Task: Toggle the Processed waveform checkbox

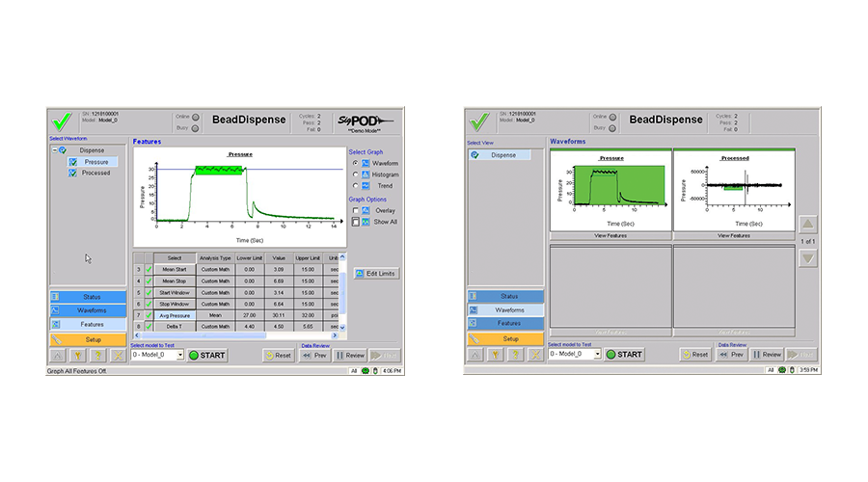Action: [x=73, y=174]
